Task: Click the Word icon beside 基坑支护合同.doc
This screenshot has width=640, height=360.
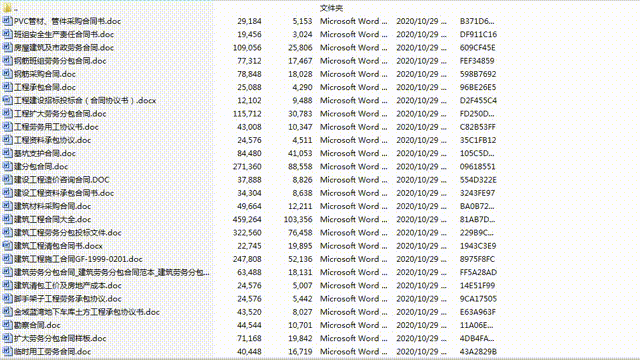Action: 7,153
